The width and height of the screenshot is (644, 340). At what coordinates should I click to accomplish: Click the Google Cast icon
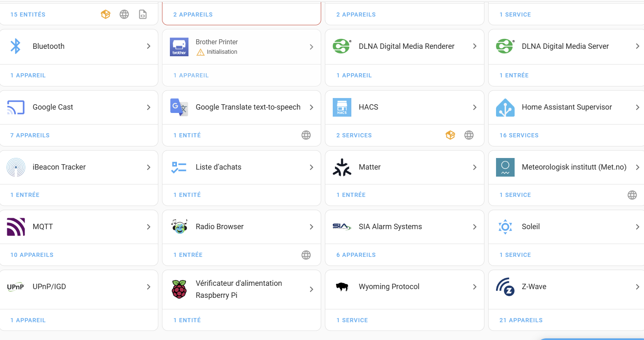(16, 107)
